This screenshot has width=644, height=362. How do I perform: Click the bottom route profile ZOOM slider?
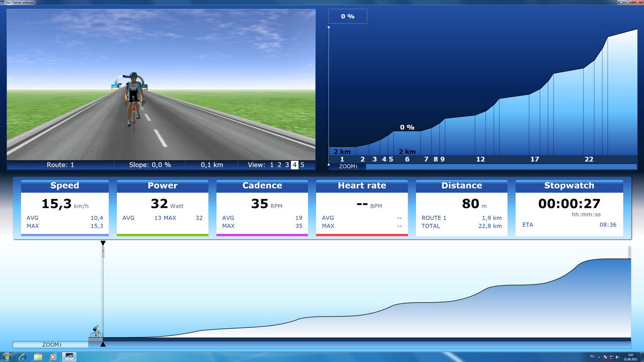[50, 344]
